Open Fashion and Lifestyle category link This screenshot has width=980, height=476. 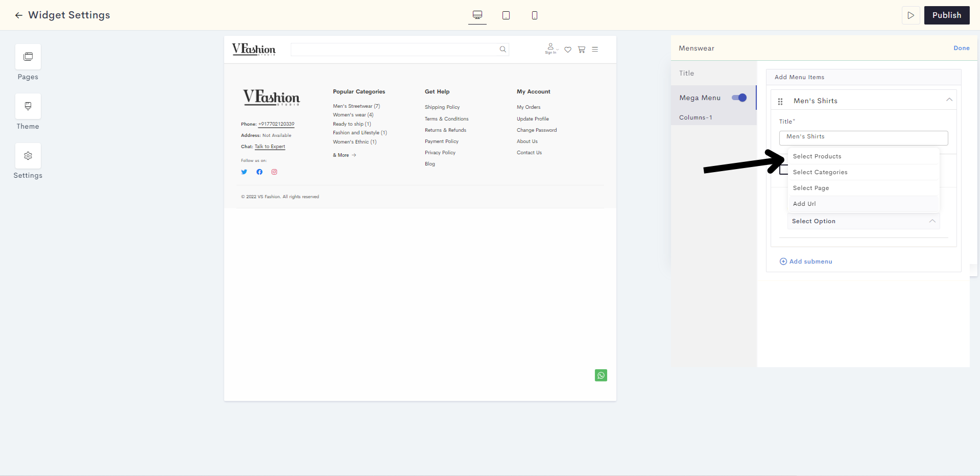point(360,133)
